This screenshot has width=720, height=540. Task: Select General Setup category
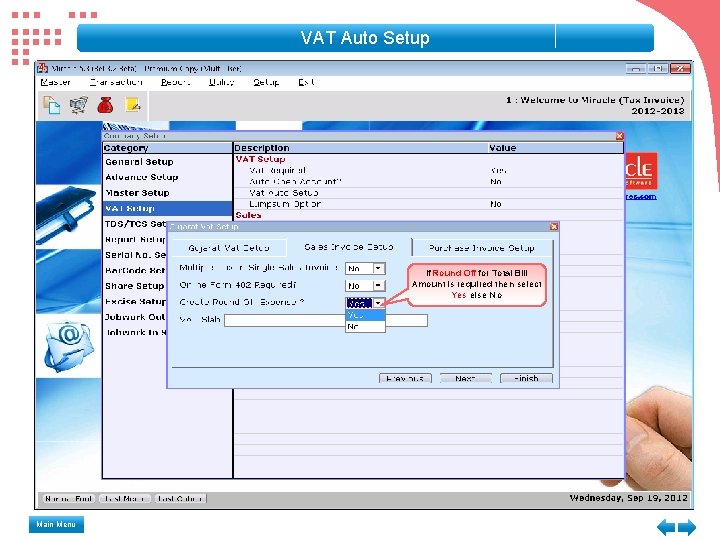(x=168, y=162)
